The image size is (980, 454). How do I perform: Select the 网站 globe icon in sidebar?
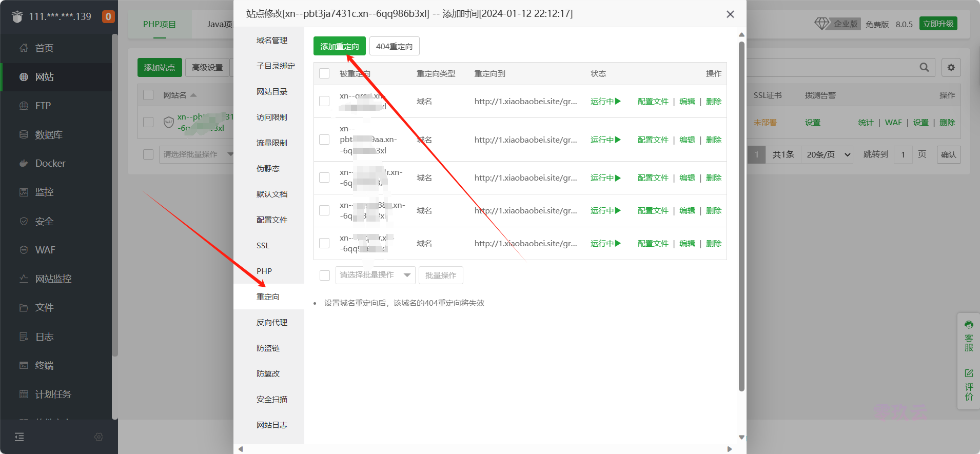click(24, 77)
